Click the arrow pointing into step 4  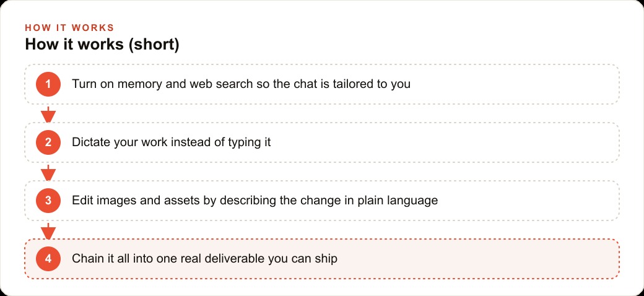click(x=48, y=231)
